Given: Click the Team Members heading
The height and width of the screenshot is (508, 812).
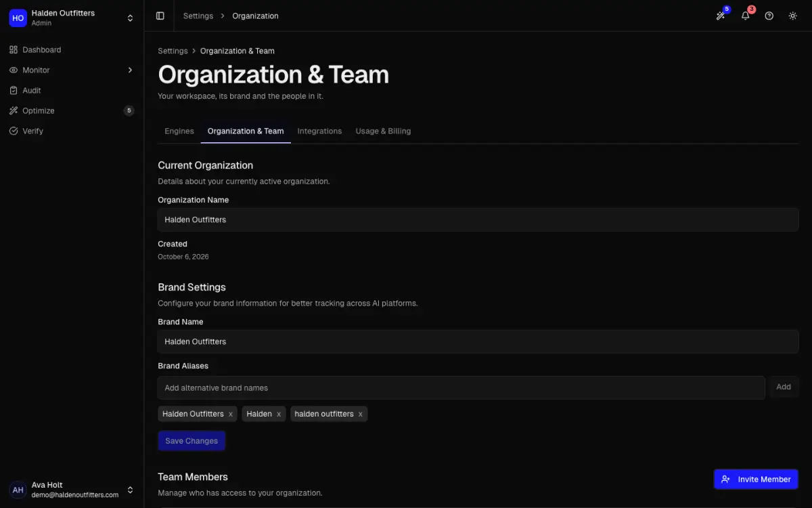Looking at the screenshot, I should click(193, 477).
